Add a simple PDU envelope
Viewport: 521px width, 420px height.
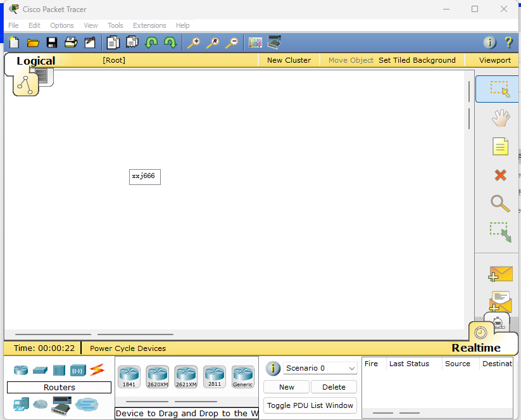tap(501, 274)
